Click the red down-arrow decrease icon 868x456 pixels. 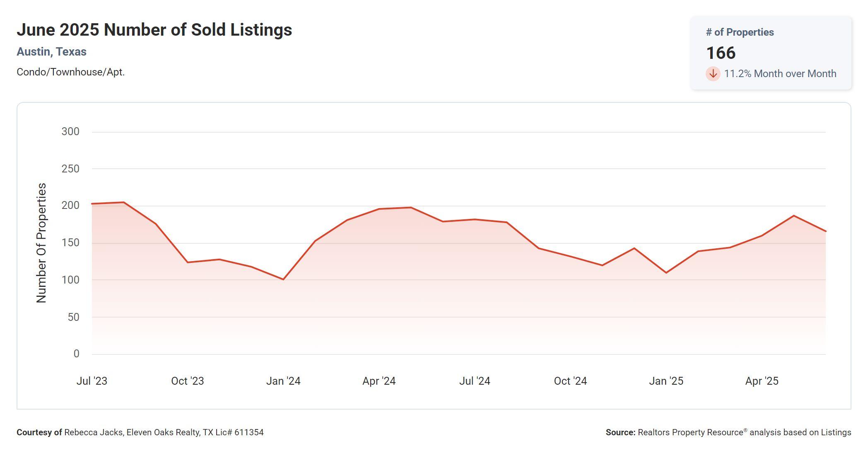tap(713, 74)
